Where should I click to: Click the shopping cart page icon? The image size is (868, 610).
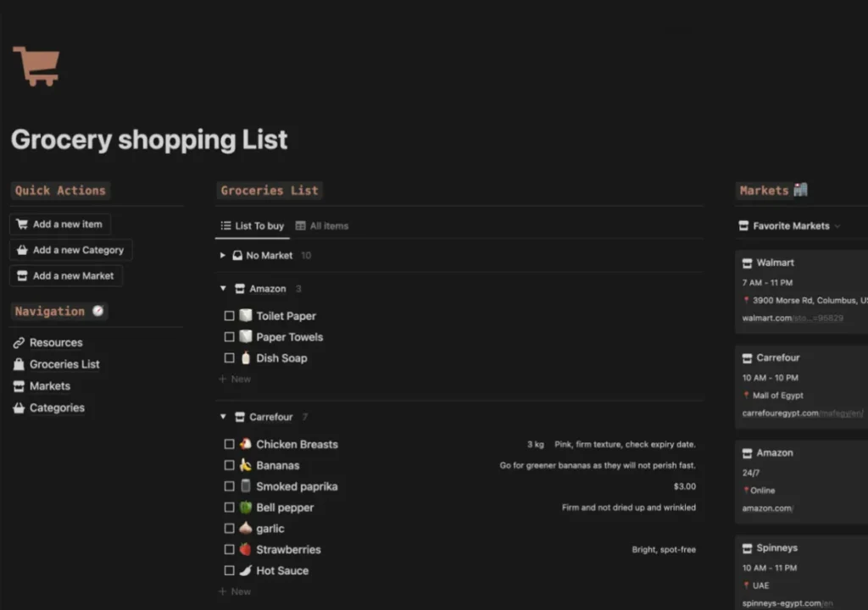click(36, 66)
